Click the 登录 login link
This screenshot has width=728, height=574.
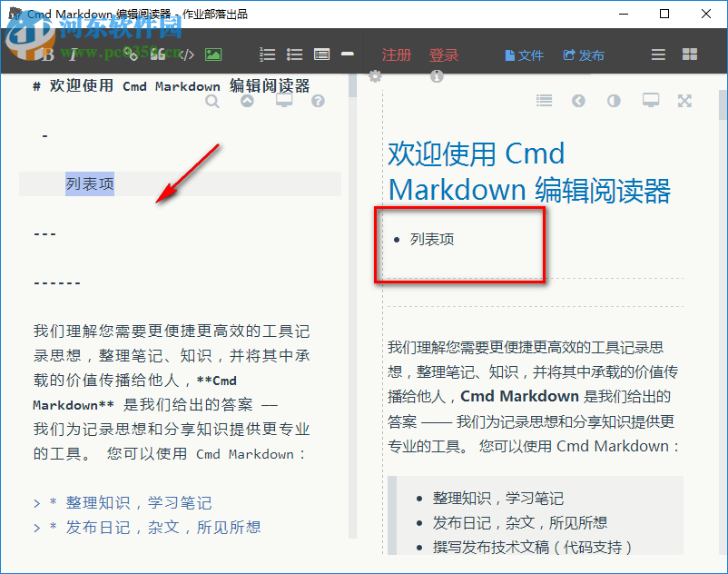pos(444,54)
